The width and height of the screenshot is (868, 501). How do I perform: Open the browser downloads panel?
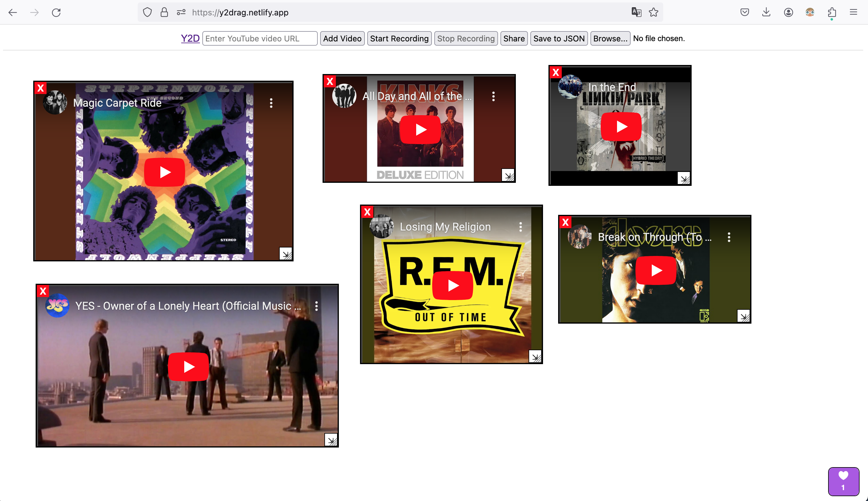point(766,12)
